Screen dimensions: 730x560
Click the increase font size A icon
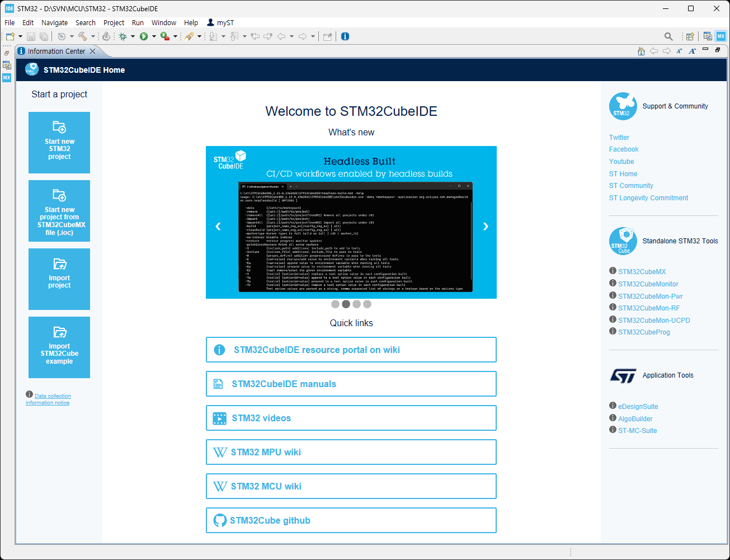(692, 51)
